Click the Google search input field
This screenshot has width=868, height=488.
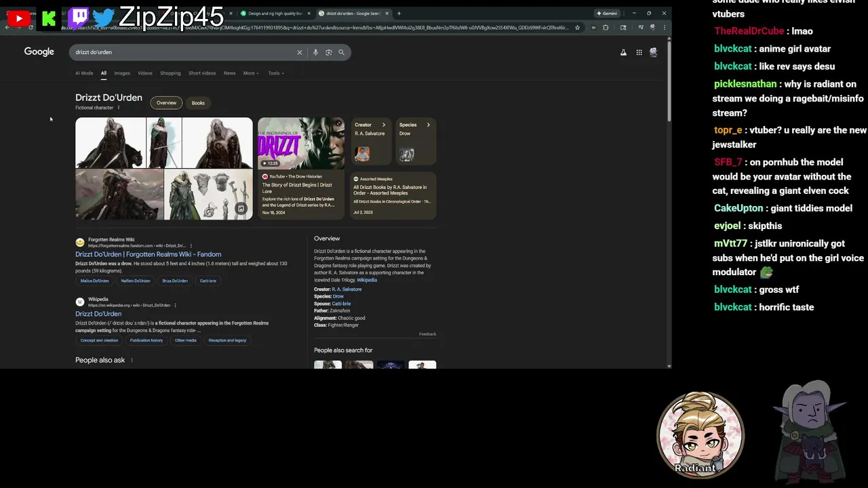(x=183, y=52)
